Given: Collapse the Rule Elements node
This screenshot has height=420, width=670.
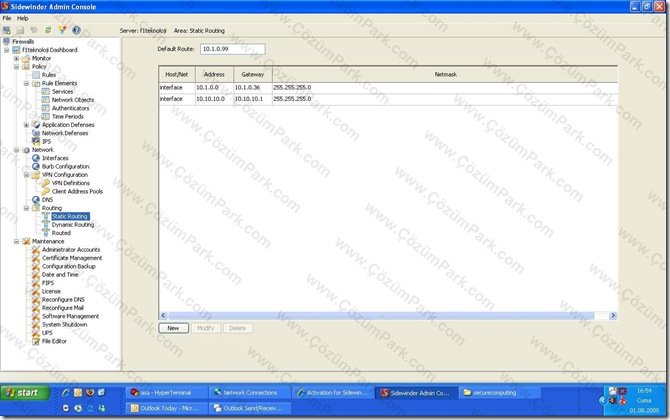Looking at the screenshot, I should point(26,83).
